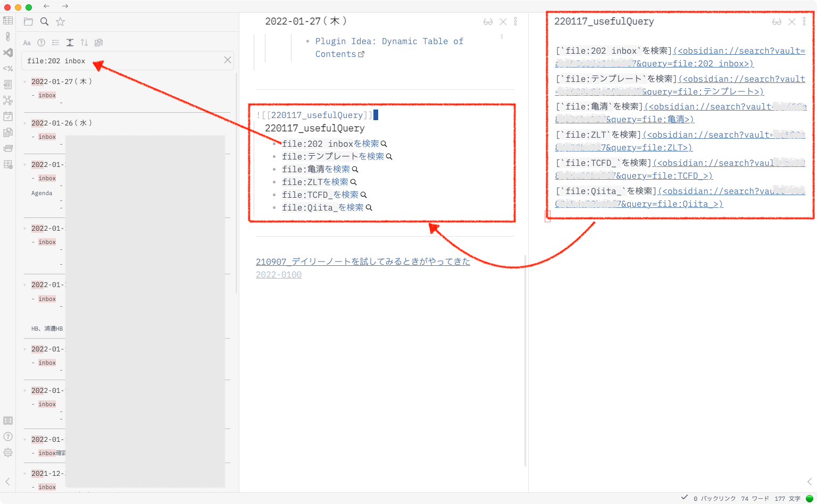Open Settings using the gear icon
Screen dimensions: 817x504
coord(8,452)
